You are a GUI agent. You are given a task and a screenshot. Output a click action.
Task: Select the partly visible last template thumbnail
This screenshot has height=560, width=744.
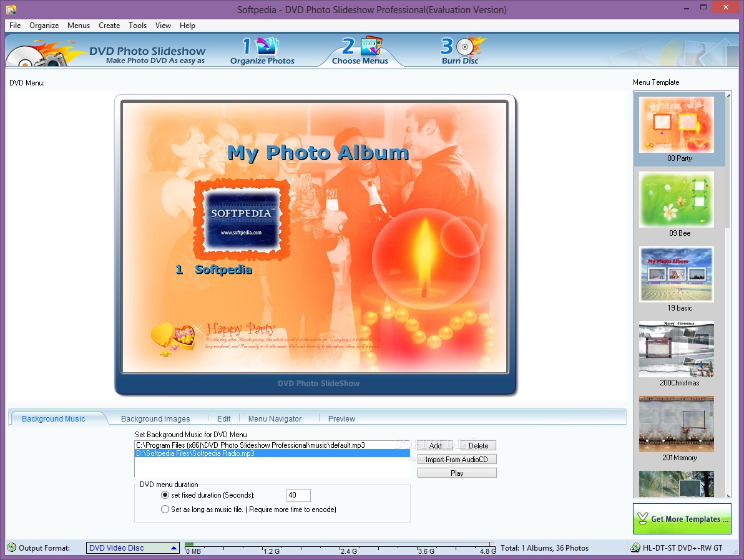[x=677, y=484]
